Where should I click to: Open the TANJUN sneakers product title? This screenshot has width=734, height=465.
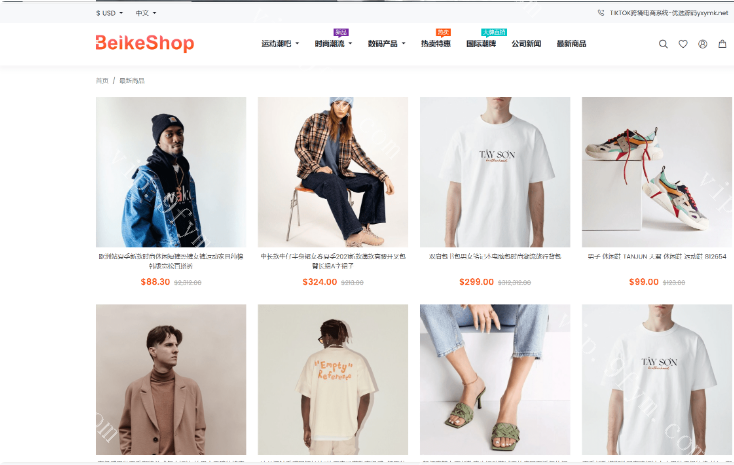[657, 256]
